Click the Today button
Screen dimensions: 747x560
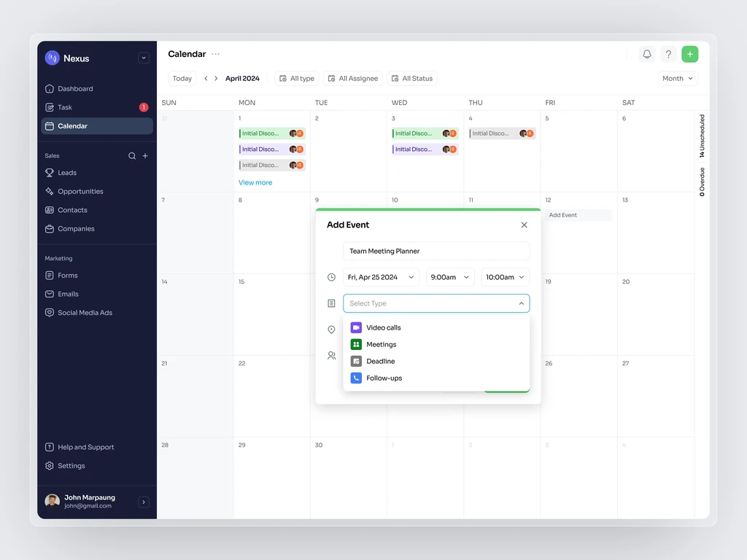click(182, 79)
